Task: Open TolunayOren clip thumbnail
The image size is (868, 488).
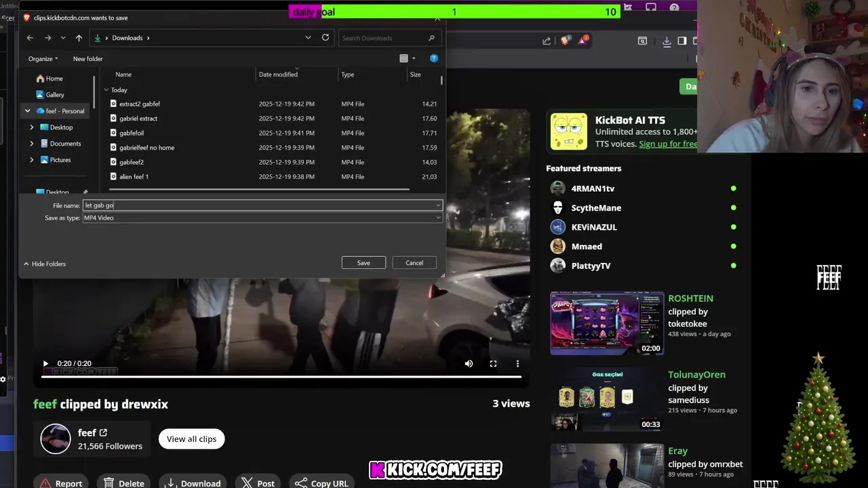Action: [x=607, y=400]
